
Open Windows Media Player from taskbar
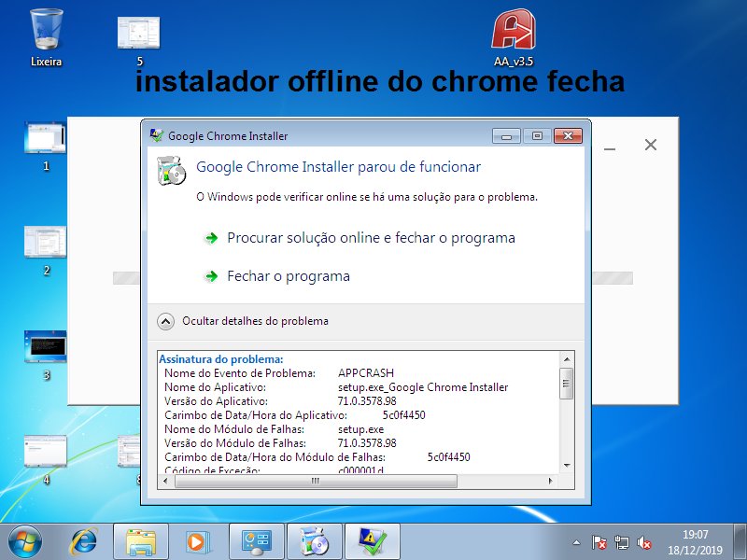[197, 542]
